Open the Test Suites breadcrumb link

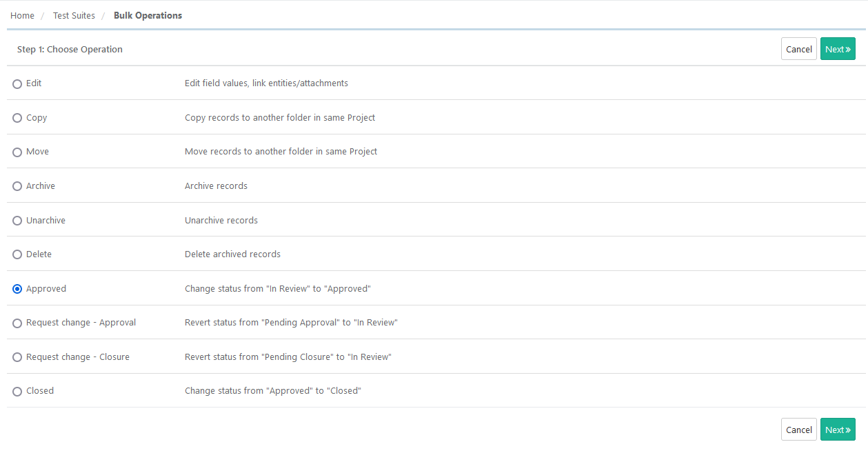click(x=74, y=15)
